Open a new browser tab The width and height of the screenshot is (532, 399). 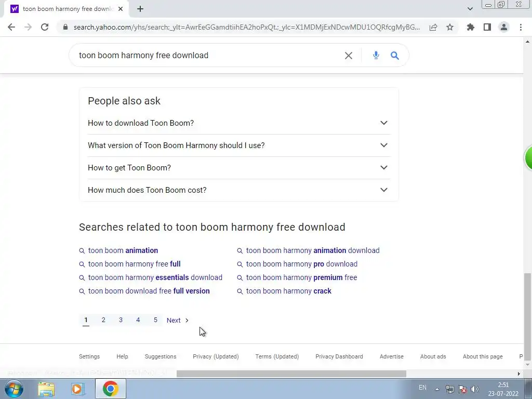[140, 9]
